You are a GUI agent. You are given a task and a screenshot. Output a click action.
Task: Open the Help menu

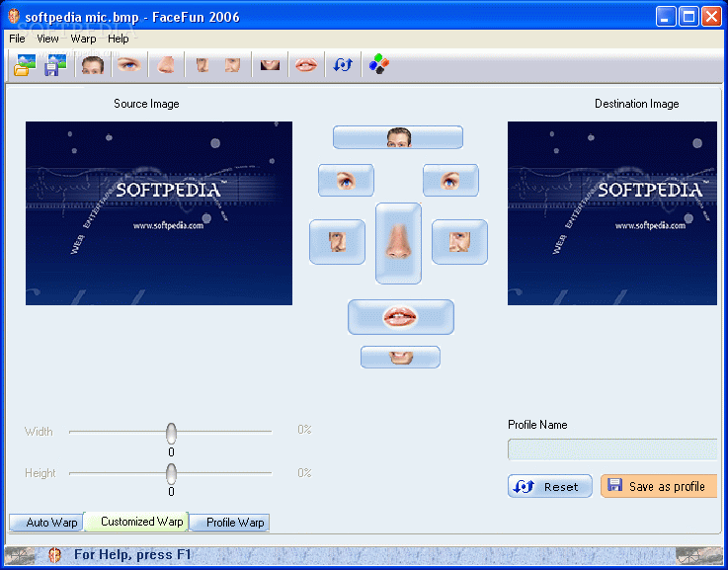pyautogui.click(x=119, y=39)
